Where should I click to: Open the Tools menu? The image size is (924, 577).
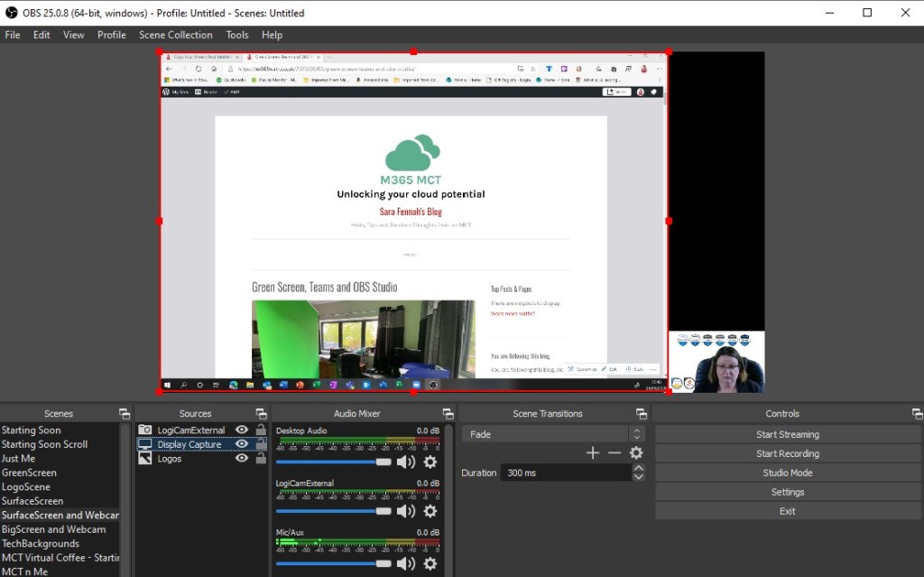tap(237, 35)
